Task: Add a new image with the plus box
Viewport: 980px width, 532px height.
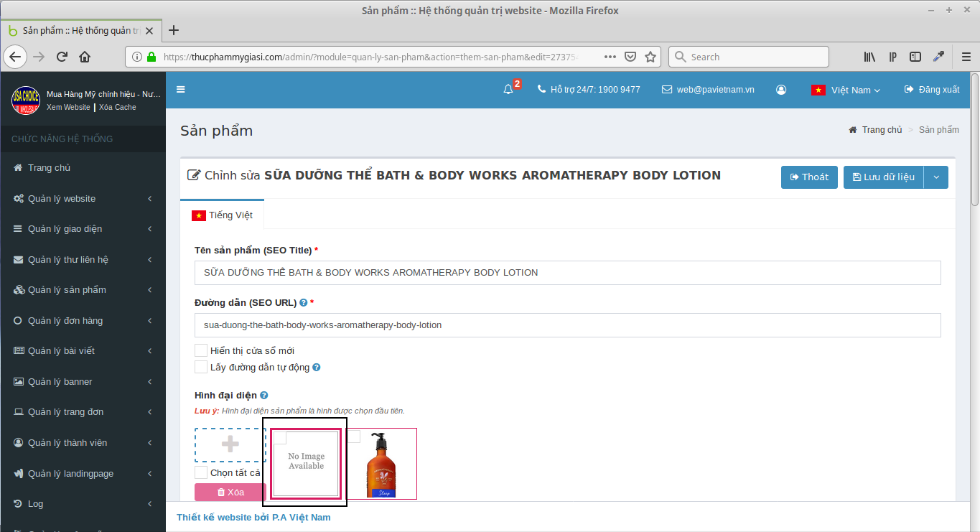Action: pos(230,445)
